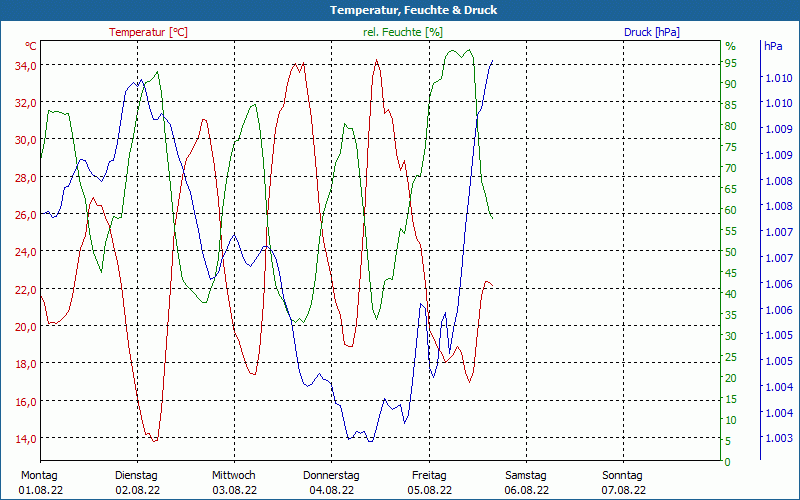800x500 pixels.
Task: Click the date '05.08.22'
Action: pos(430,490)
